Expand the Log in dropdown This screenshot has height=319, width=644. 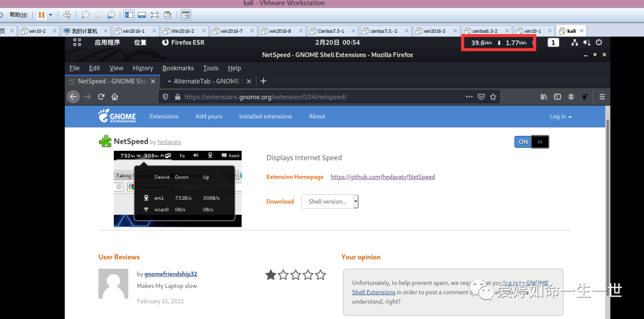tap(561, 117)
